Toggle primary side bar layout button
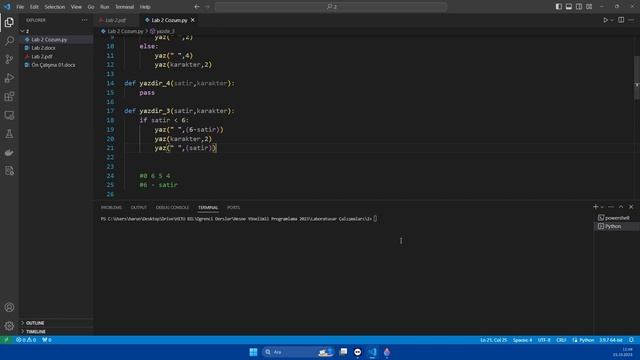Screen dimensions: 640x360 [559, 7]
